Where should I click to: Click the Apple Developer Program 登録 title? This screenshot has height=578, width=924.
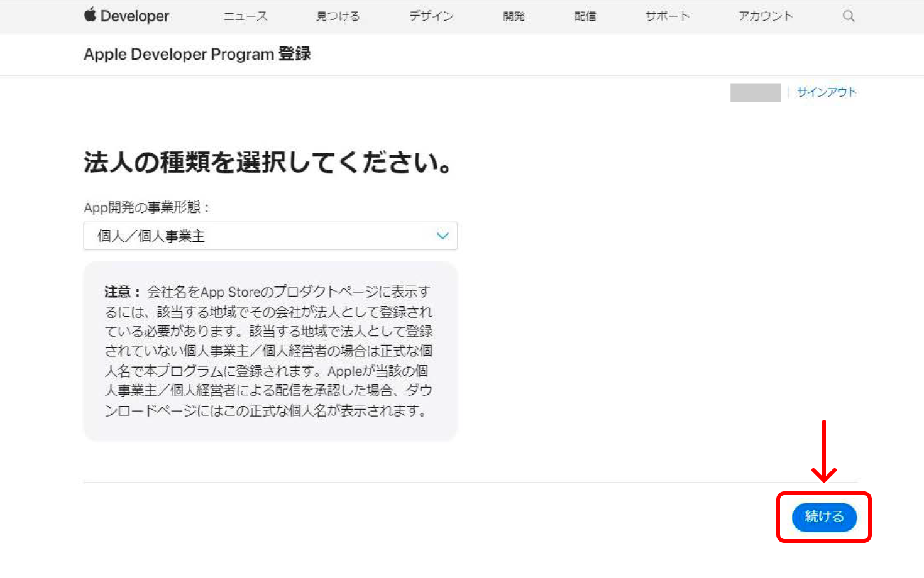click(197, 54)
